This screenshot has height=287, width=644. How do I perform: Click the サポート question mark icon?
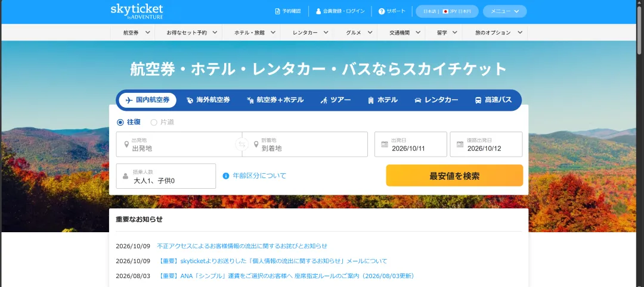382,11
